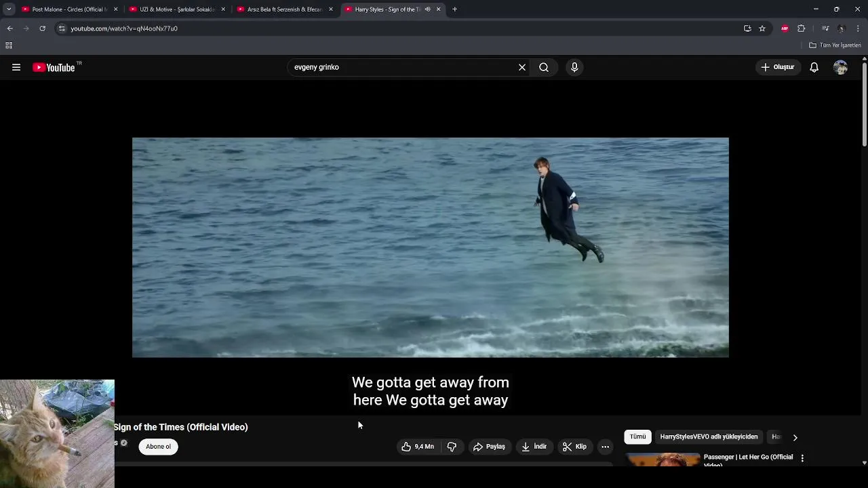Close the Post Malone tab

click(115, 9)
